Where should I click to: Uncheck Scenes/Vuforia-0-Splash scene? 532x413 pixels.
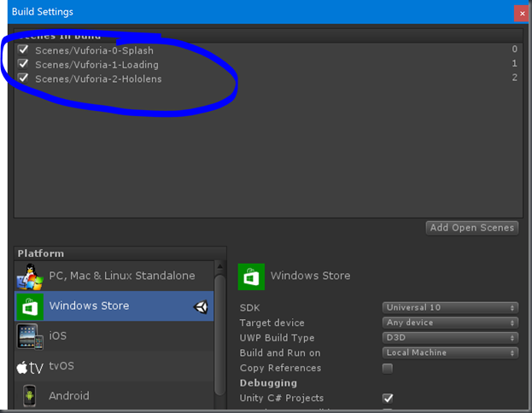pos(23,49)
